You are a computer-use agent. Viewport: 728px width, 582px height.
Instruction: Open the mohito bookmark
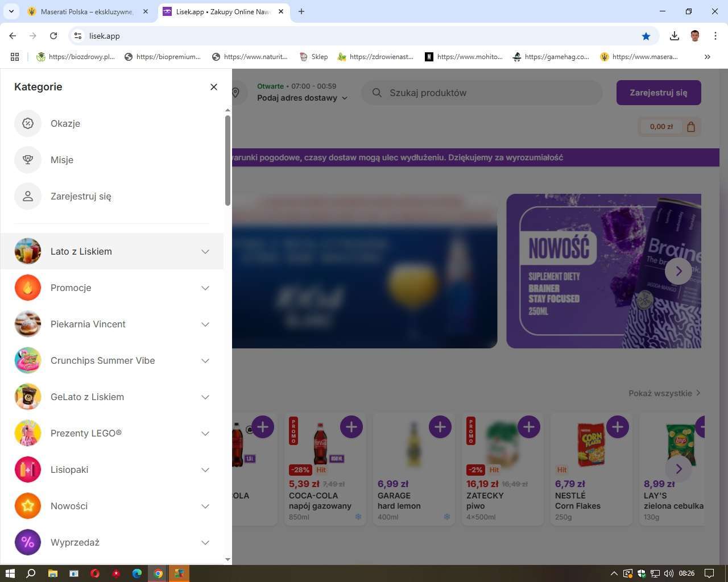pos(464,57)
